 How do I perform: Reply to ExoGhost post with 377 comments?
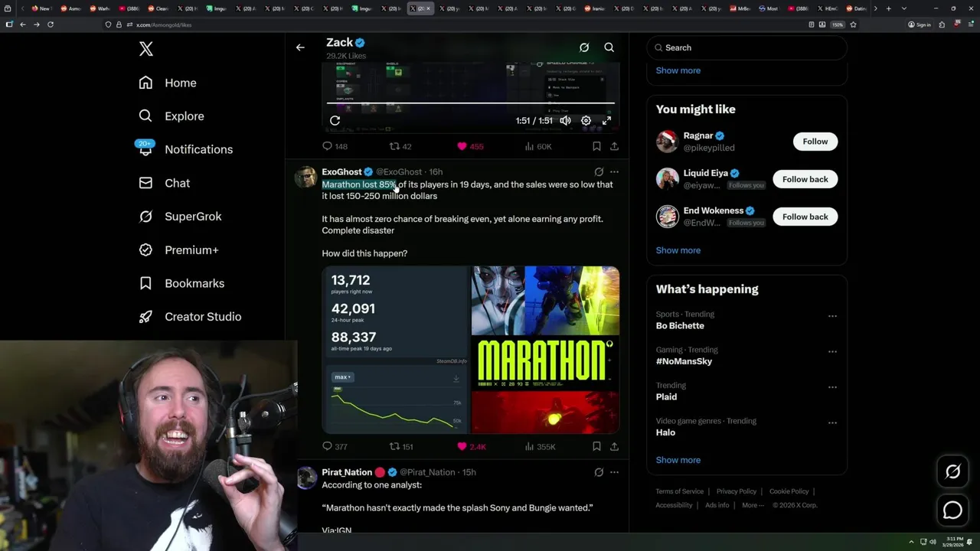click(x=335, y=446)
